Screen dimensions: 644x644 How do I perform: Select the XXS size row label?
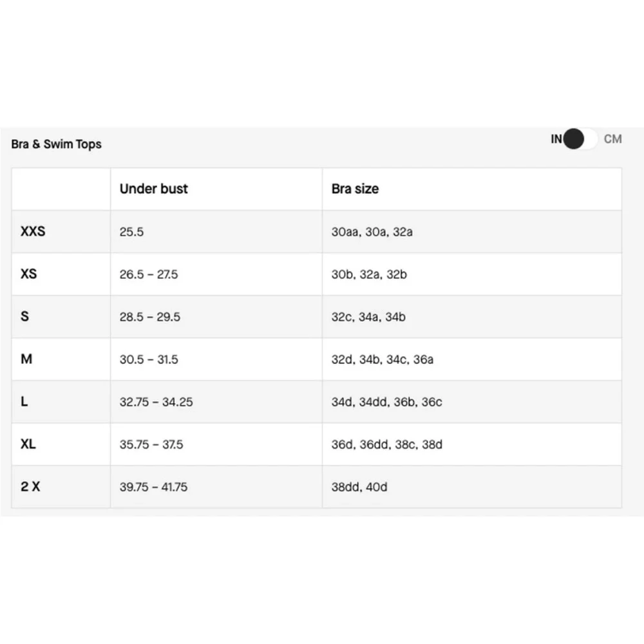[x=33, y=231]
